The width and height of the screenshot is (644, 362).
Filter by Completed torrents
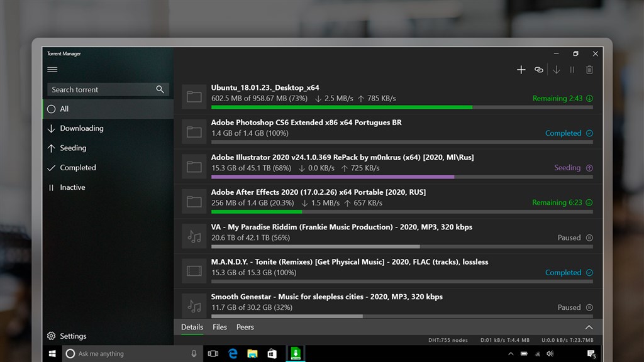(x=108, y=168)
